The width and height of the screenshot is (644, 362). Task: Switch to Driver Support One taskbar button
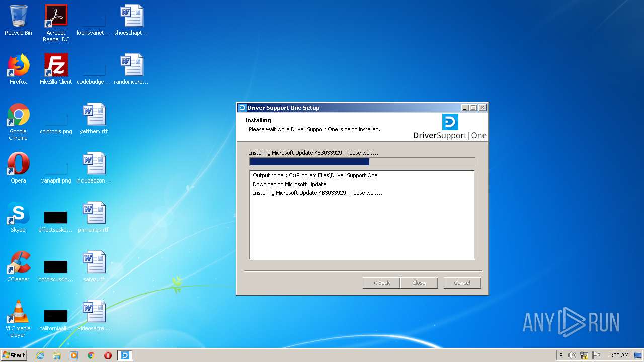pos(125,355)
